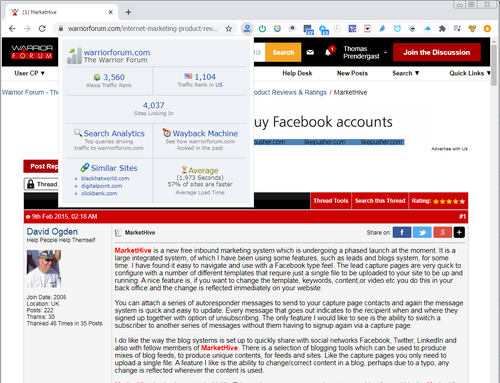Open the Help Desk menu item
The image size is (500, 383).
[297, 73]
